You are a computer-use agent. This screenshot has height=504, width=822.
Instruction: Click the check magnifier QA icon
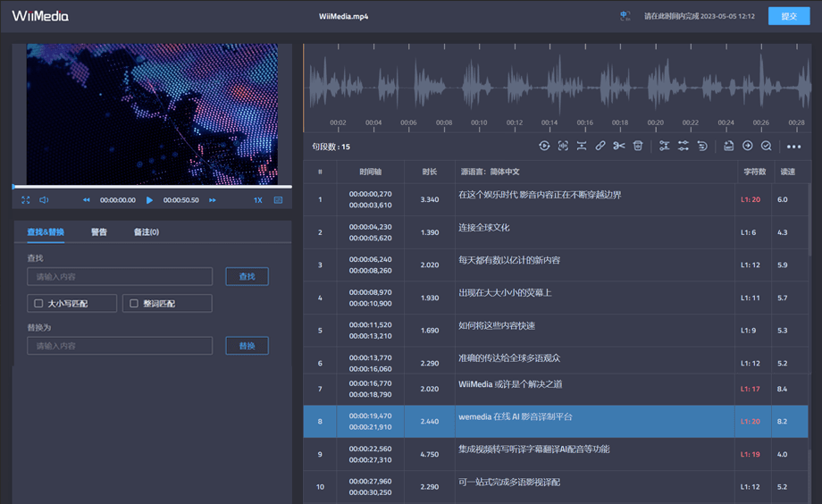[x=767, y=146]
